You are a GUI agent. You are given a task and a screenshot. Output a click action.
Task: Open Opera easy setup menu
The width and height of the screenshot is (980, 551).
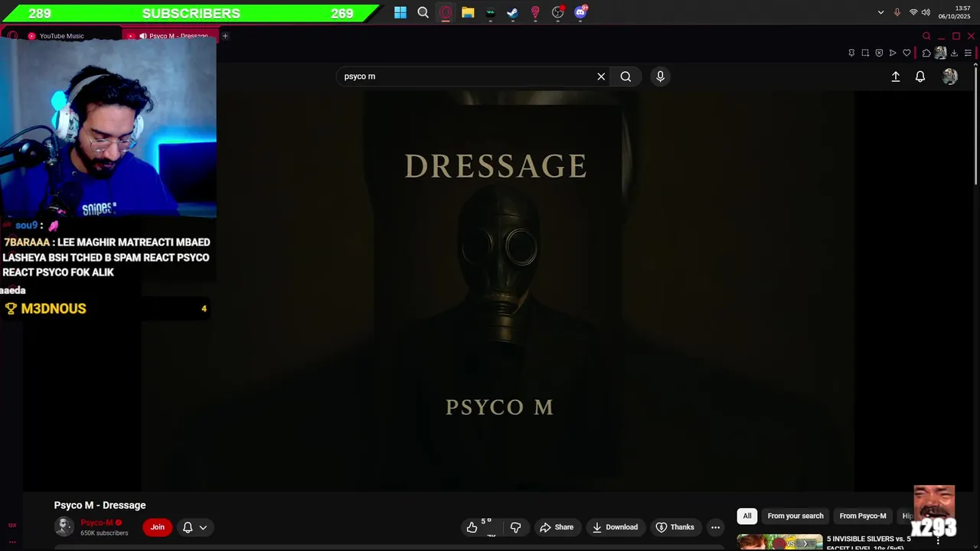point(968,53)
